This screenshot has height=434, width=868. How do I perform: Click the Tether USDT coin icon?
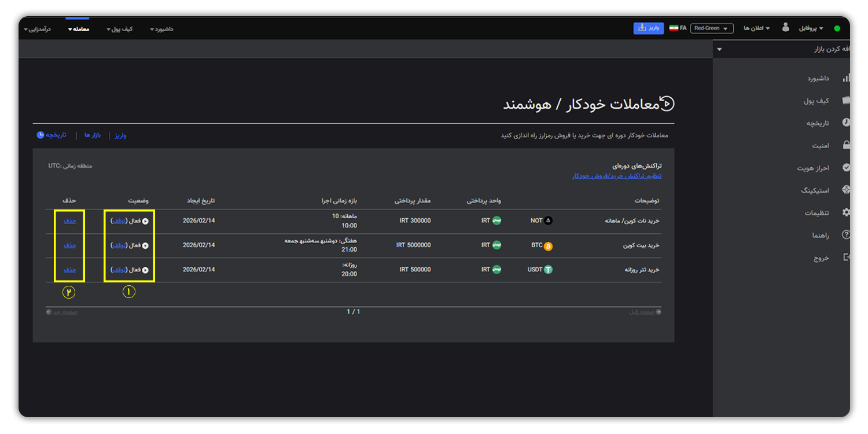[548, 270]
